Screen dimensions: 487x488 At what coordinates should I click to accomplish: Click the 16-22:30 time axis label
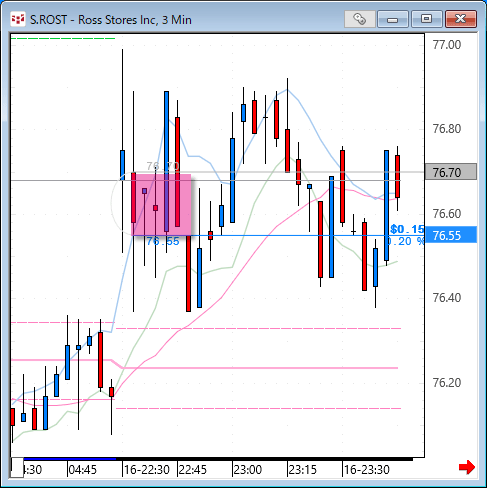click(147, 470)
